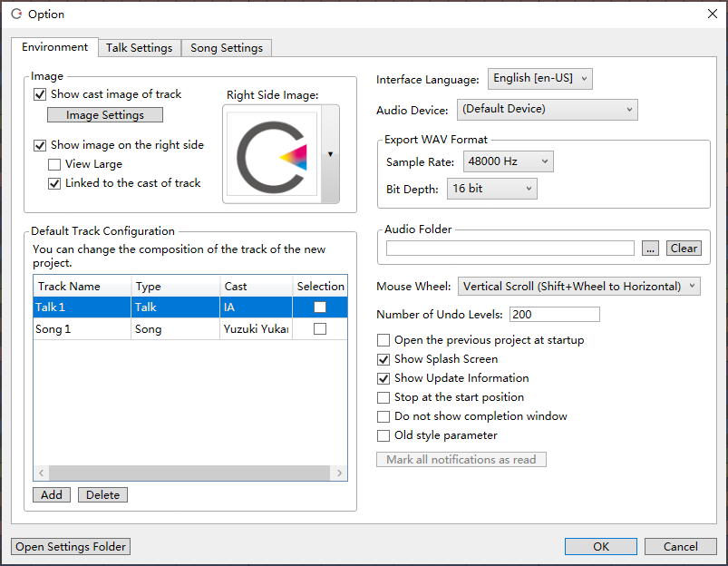Click the right side image thumbnail
This screenshot has width=728, height=566.
(272, 154)
